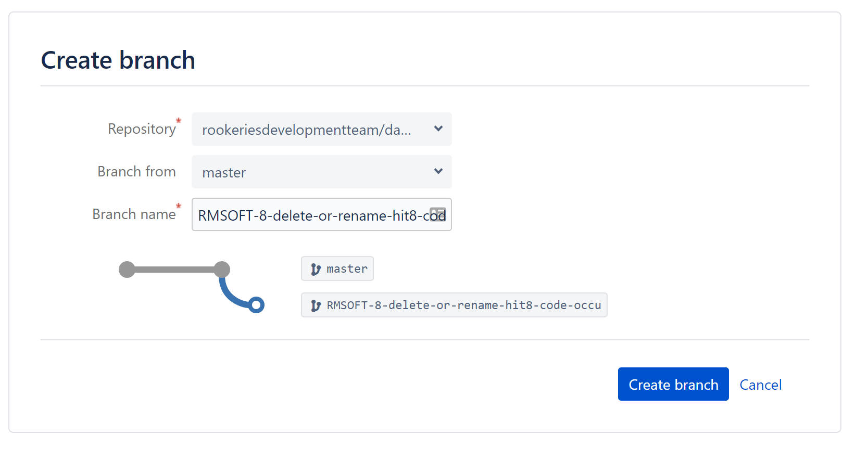Click the Create branch button
The height and width of the screenshot is (460, 868).
click(673, 384)
